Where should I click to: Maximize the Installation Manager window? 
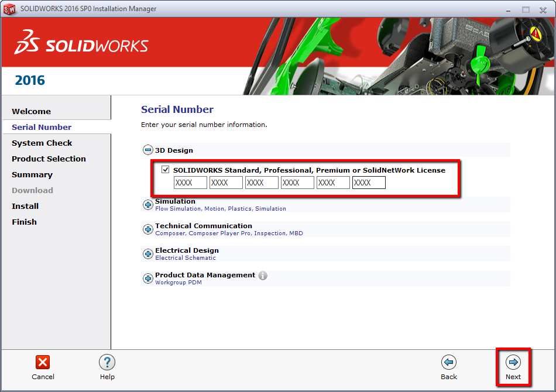526,10
